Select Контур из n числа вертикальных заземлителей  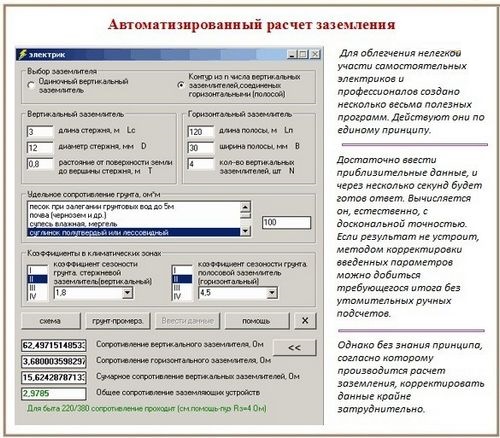click(x=181, y=85)
